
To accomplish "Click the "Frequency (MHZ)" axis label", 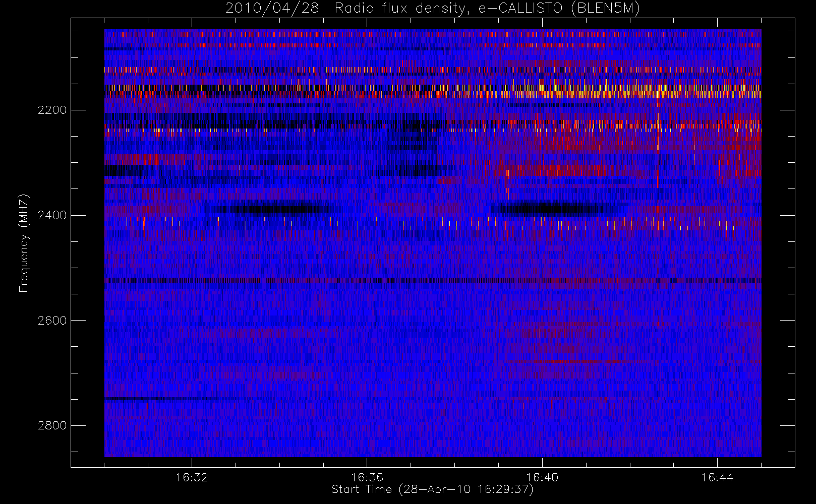I will (x=24, y=243).
